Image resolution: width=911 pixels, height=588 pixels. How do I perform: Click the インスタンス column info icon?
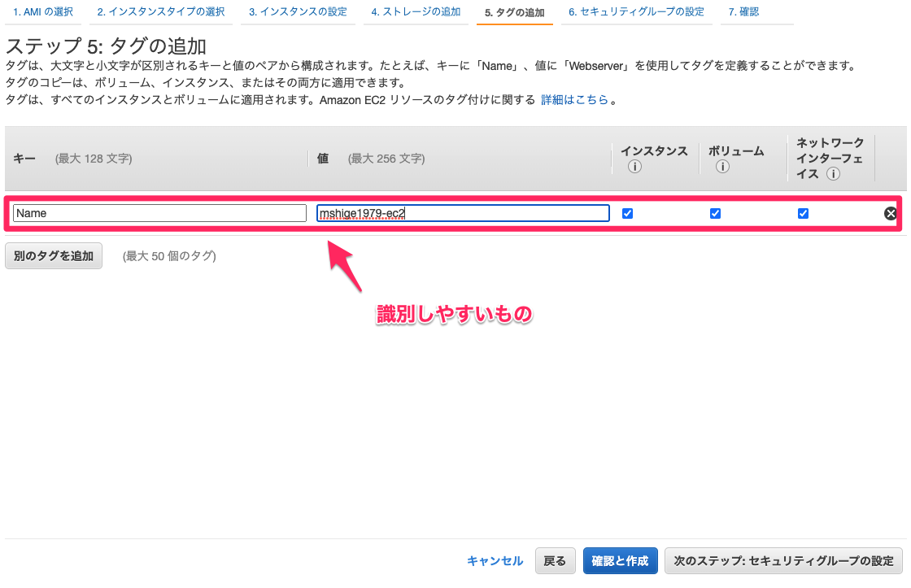pyautogui.click(x=633, y=167)
